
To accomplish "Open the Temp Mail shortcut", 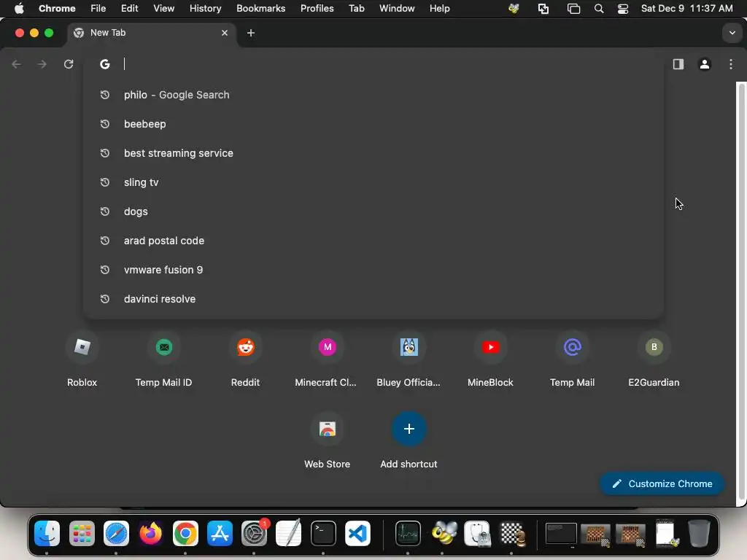I will 572,360.
